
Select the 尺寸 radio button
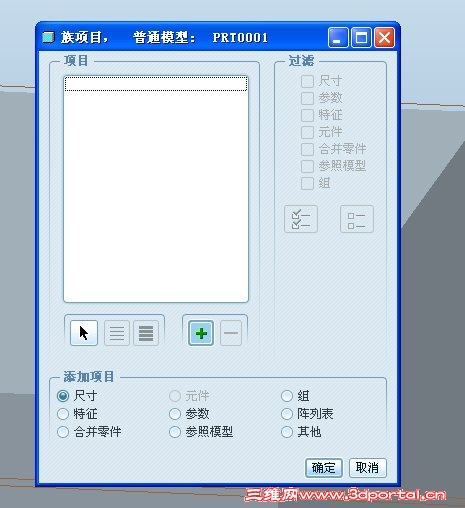63,396
